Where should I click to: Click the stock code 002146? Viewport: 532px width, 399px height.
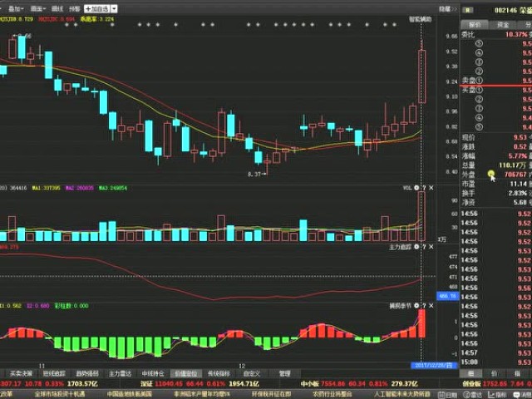pyautogui.click(x=505, y=10)
